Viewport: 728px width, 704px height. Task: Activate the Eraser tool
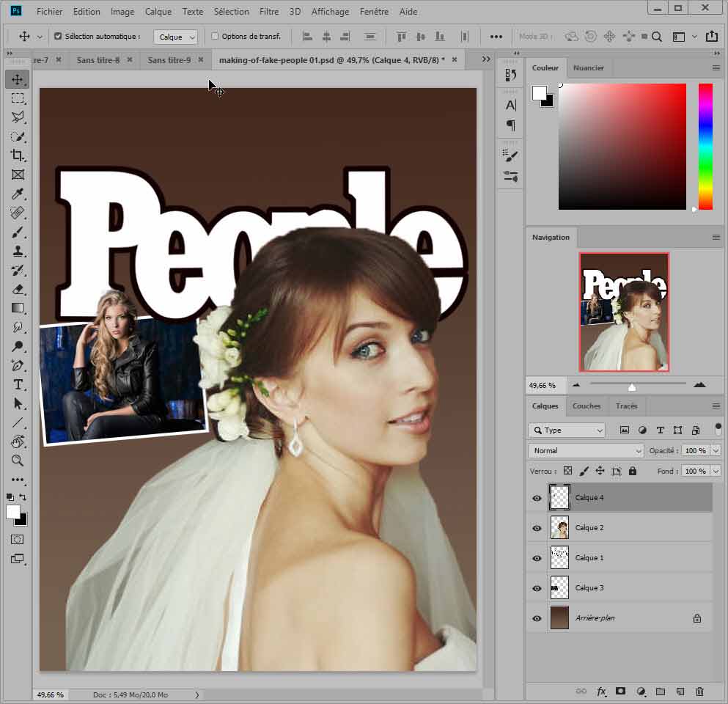(x=17, y=290)
